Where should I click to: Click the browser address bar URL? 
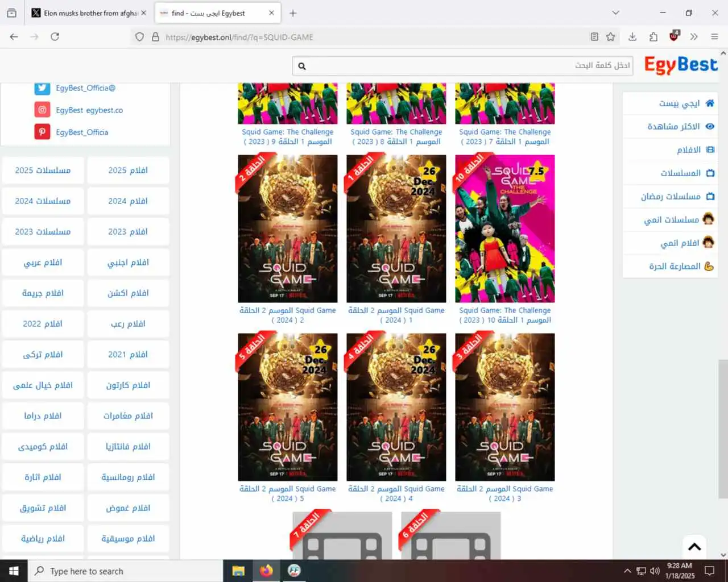point(239,37)
